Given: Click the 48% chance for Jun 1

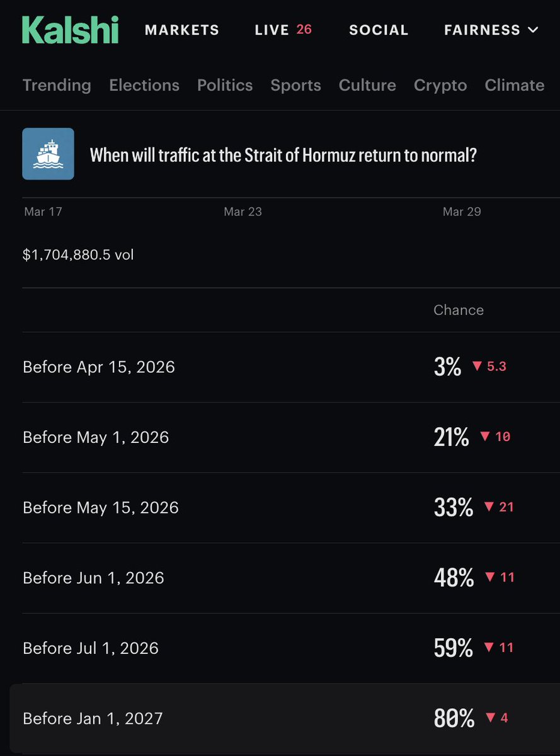Looking at the screenshot, I should pos(454,578).
